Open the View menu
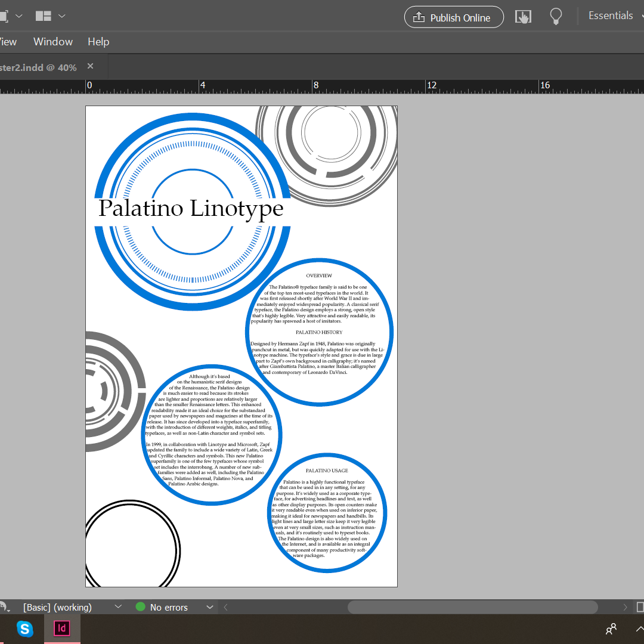Image resolution: width=644 pixels, height=644 pixels. pyautogui.click(x=8, y=42)
